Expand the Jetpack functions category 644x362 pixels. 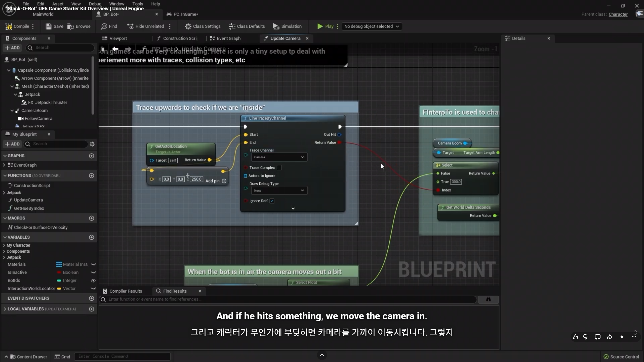pyautogui.click(x=4, y=193)
